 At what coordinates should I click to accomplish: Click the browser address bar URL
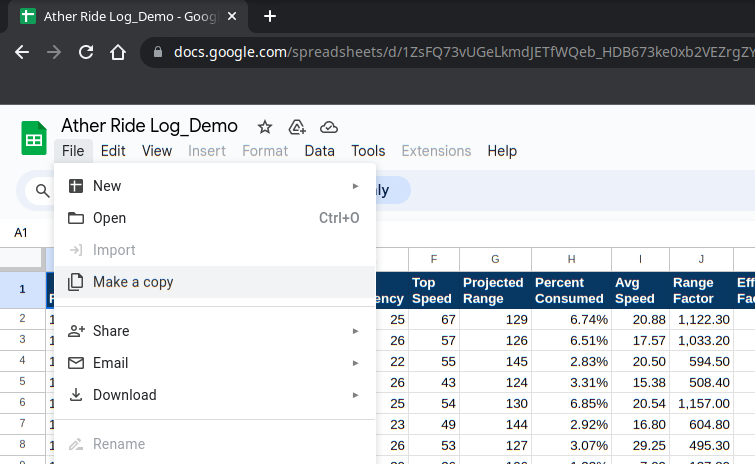462,52
